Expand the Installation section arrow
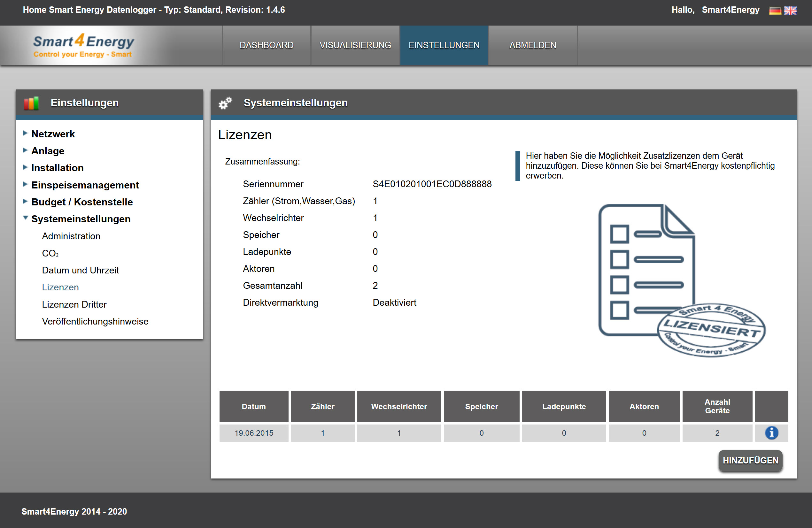The image size is (812, 528). coord(25,167)
